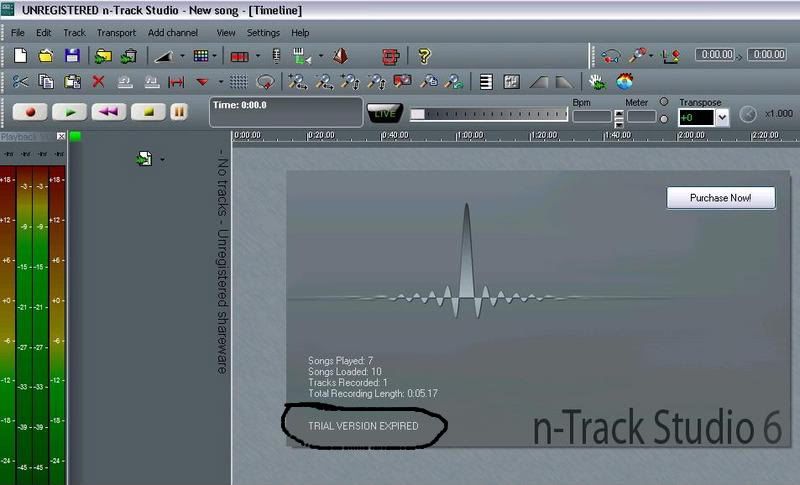Open dropdown arrow beside volume wedge icon
800x485 pixels.
pos(182,56)
